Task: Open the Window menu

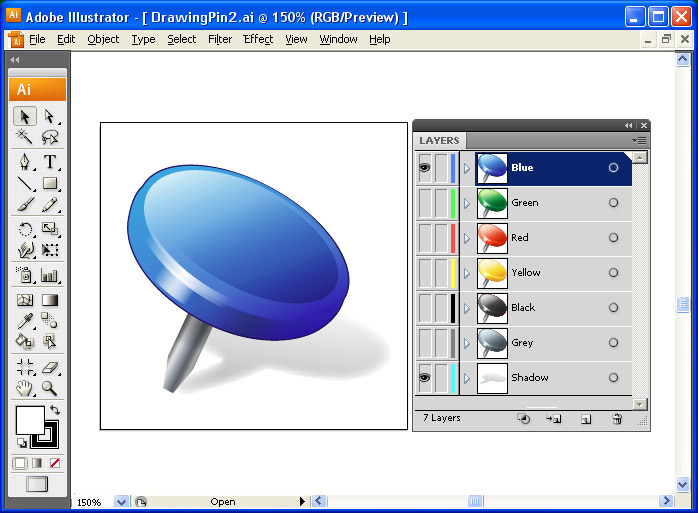Action: pos(338,39)
